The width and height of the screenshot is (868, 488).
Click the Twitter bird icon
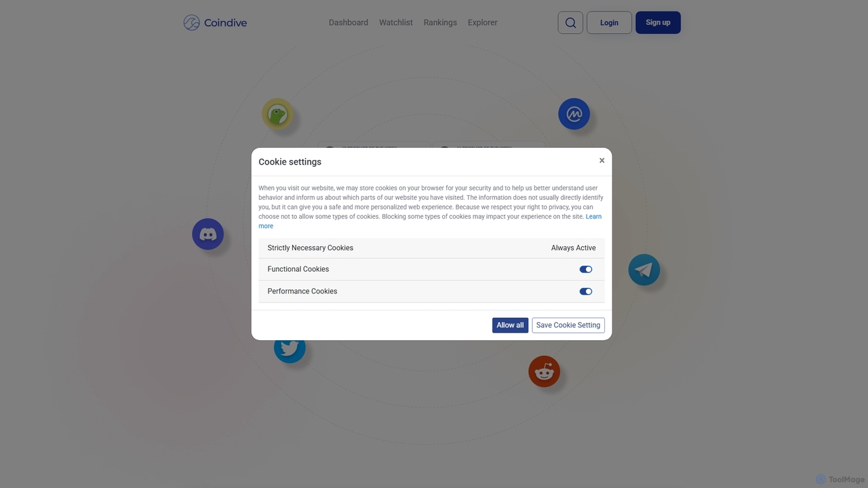(290, 348)
